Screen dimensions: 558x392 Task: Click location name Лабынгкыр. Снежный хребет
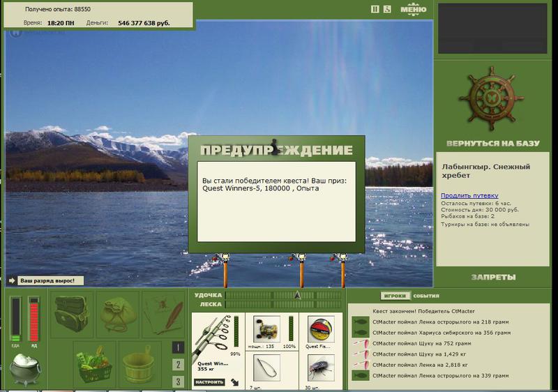click(485, 171)
